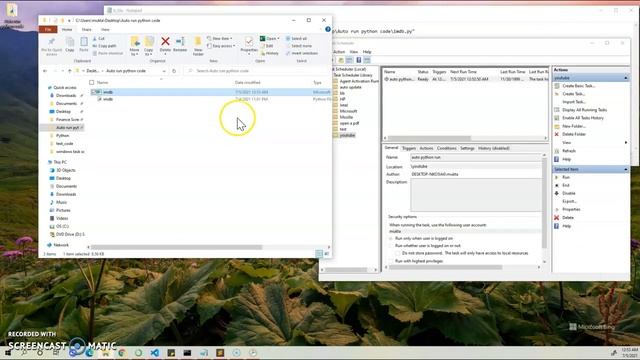Image resolution: width=640 pixels, height=360 pixels.
Task: Click the Copy icon in File Explorer ribbon
Action: click(70, 44)
